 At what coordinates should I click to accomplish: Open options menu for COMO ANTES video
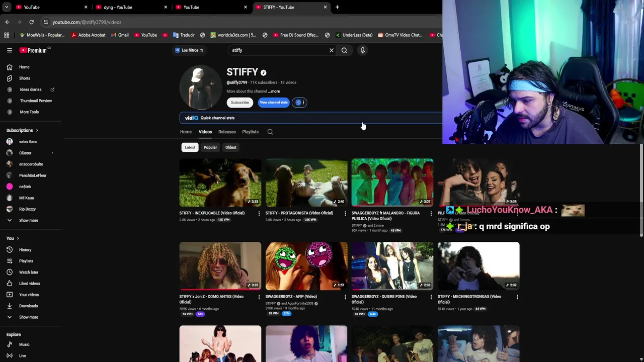tap(259, 297)
